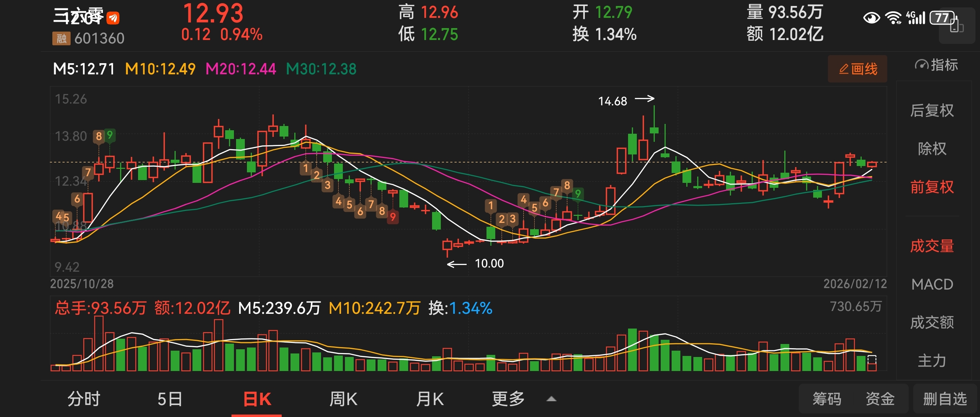Open the 画线 pencil drawing tool
This screenshot has width=980, height=417.
coord(857,69)
